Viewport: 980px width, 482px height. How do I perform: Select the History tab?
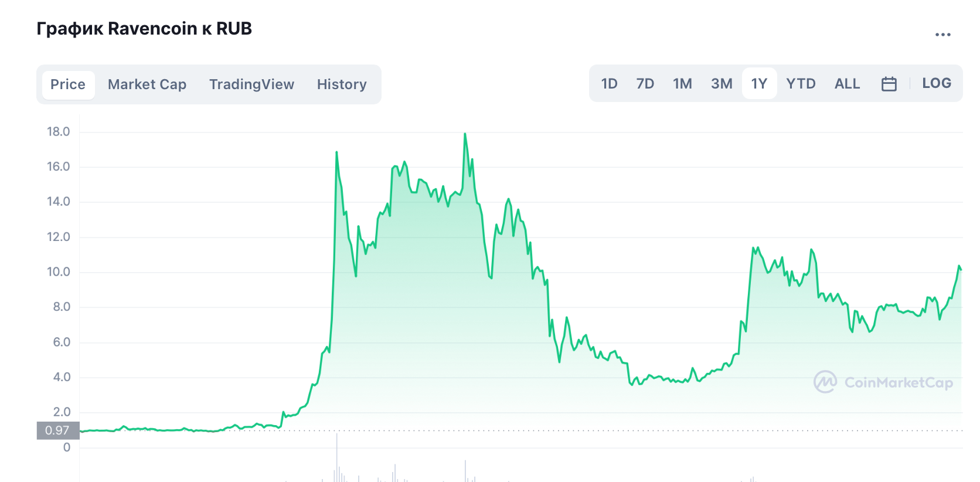click(x=342, y=84)
